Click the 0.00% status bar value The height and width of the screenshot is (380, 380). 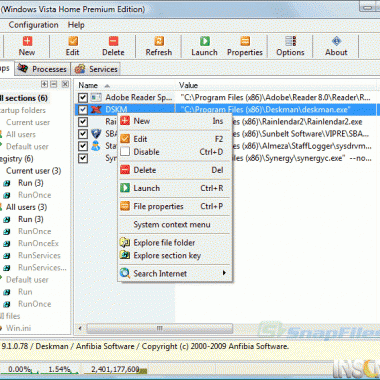pyautogui.click(x=19, y=369)
